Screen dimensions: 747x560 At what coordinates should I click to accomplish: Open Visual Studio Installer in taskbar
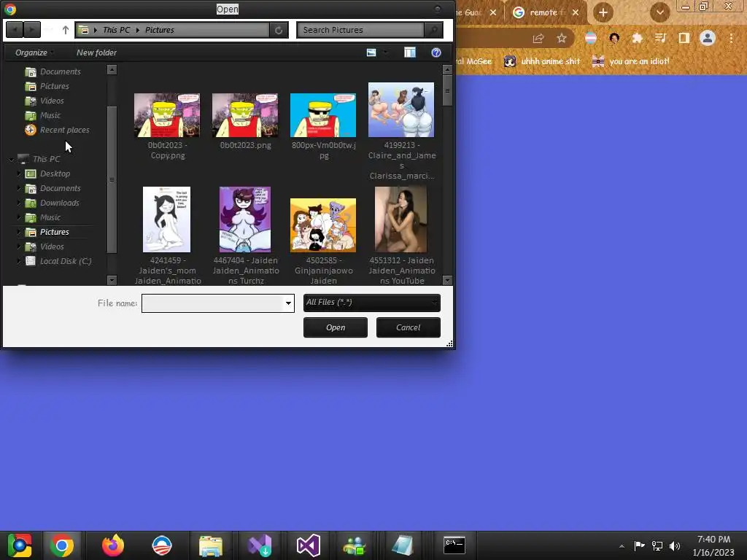(260, 545)
